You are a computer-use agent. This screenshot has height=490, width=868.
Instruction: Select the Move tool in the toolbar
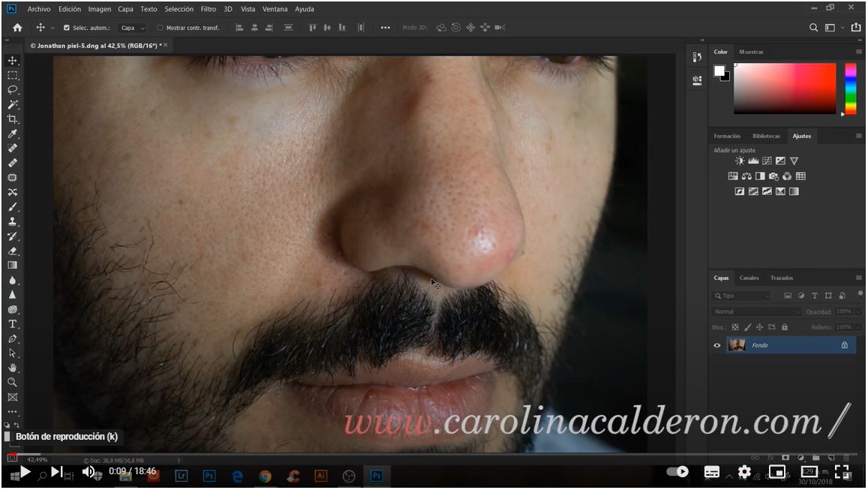pos(12,60)
